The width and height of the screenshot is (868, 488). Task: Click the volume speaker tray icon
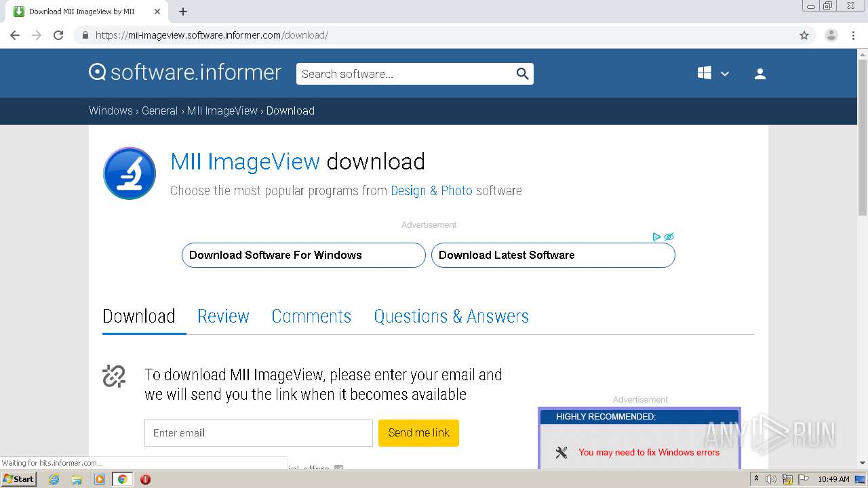pos(771,479)
